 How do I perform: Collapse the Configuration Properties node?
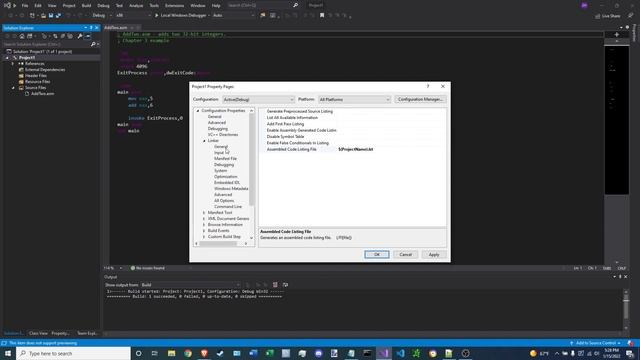[198, 111]
